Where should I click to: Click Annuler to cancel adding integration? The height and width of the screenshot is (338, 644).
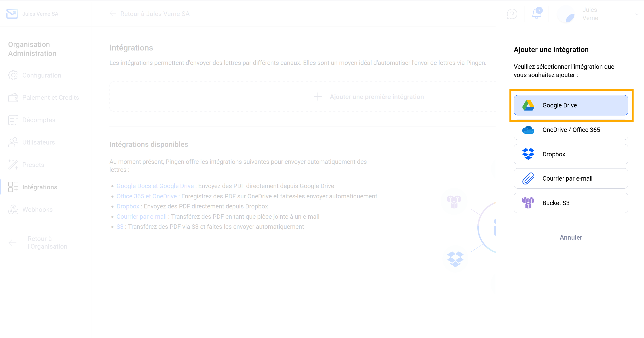click(571, 238)
